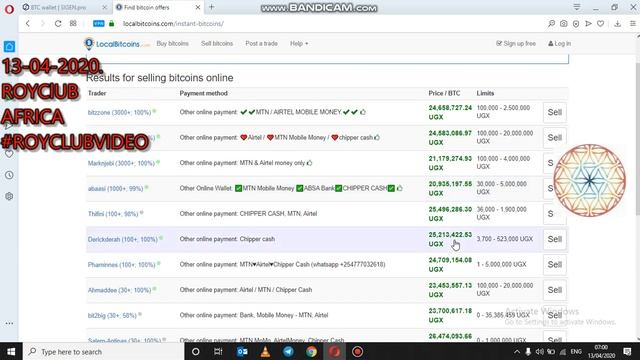
Task: Click Sell button for bitzzone offer
Action: (x=554, y=112)
